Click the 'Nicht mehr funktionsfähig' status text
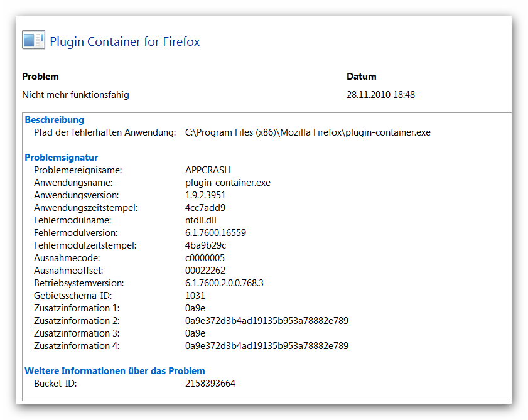 coord(75,95)
